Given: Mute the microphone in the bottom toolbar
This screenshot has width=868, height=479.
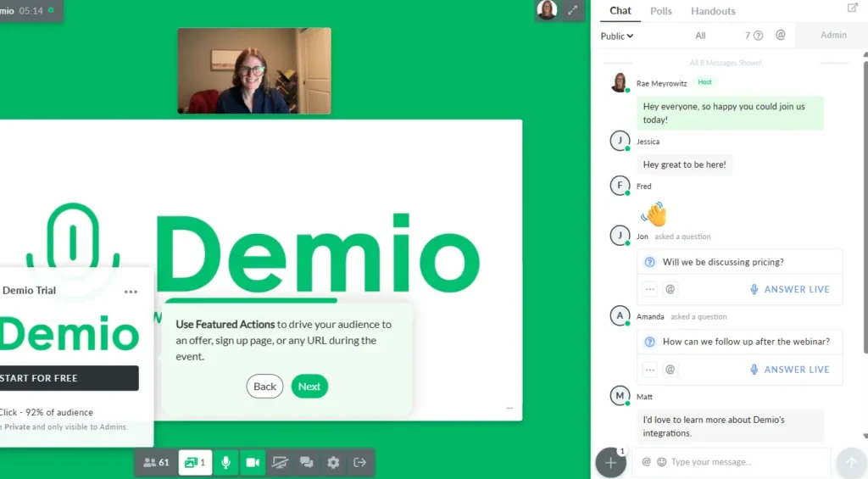Looking at the screenshot, I should pos(225,462).
